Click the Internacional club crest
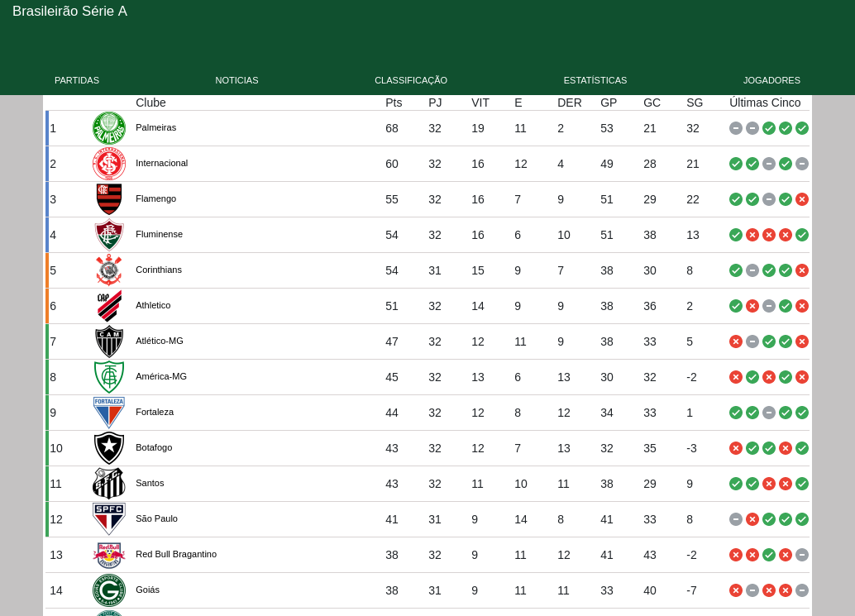855x616 pixels. [x=109, y=164]
